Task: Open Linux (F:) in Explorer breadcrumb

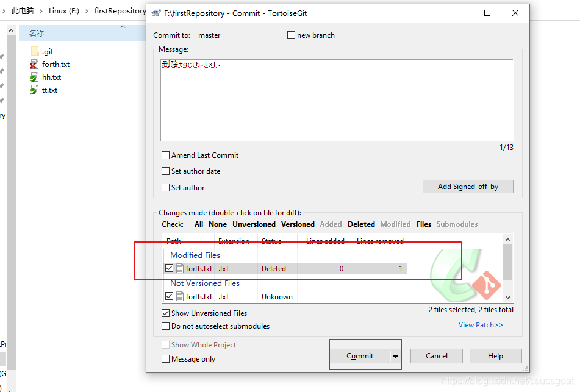Action: pos(64,11)
